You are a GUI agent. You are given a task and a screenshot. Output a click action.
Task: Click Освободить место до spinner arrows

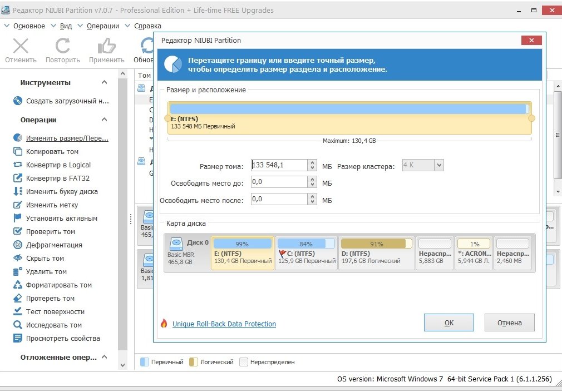point(313,182)
